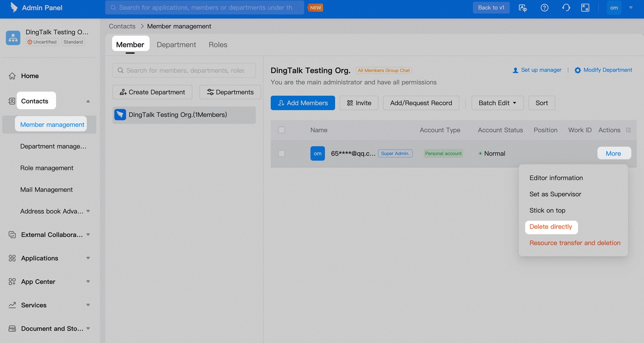Select DingTalk Testing Org.(1Members) tree row
Viewport: 644px width, 343px height.
click(x=184, y=115)
